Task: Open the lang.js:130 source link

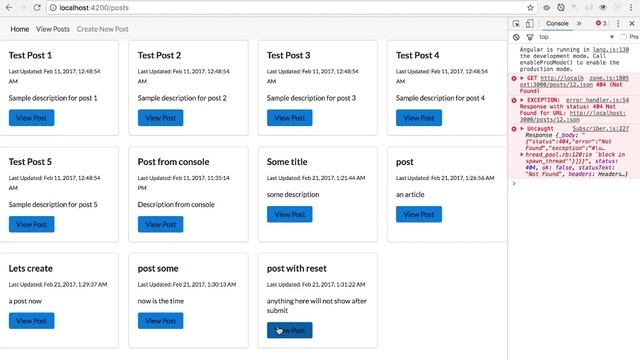Action: [x=610, y=49]
